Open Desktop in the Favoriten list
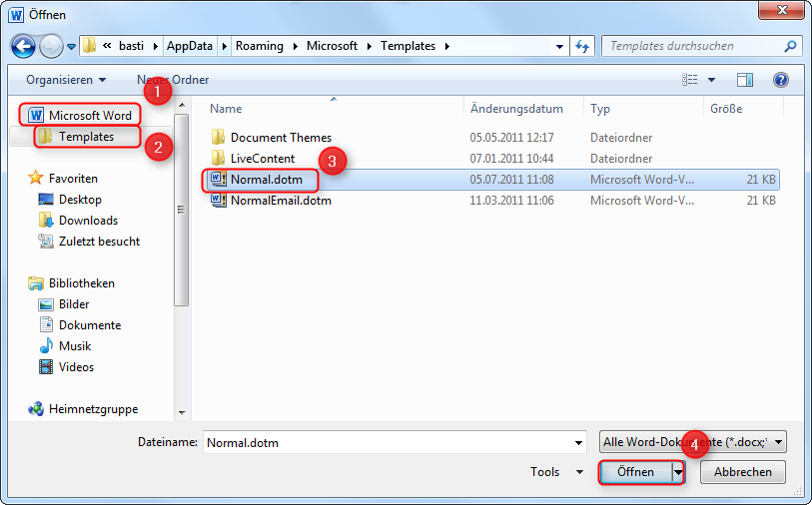The width and height of the screenshot is (812, 505). tap(71, 200)
